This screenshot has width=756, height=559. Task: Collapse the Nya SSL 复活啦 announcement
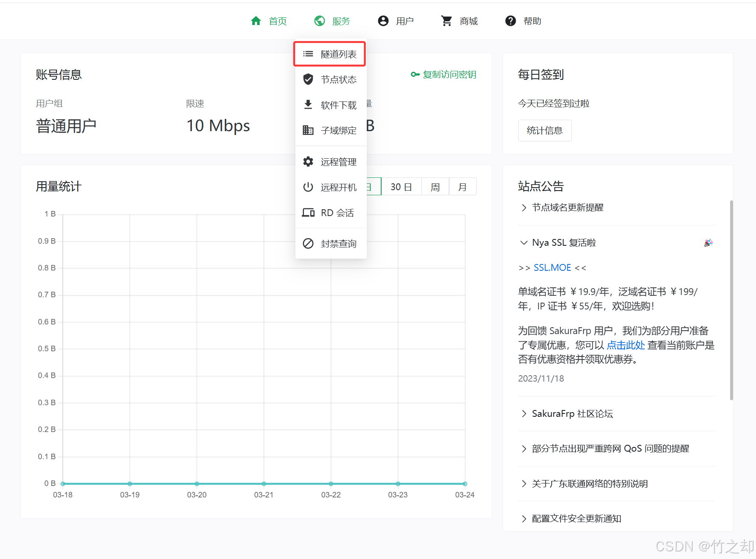coord(564,243)
